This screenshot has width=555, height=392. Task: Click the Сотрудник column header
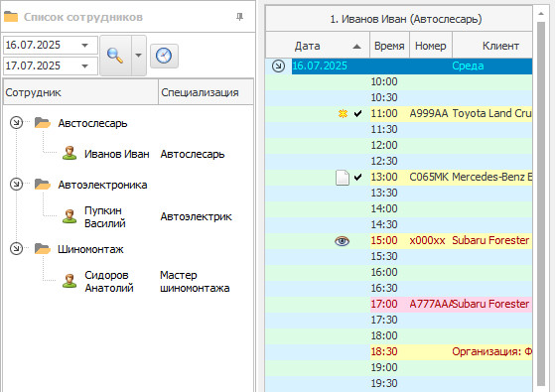click(80, 92)
